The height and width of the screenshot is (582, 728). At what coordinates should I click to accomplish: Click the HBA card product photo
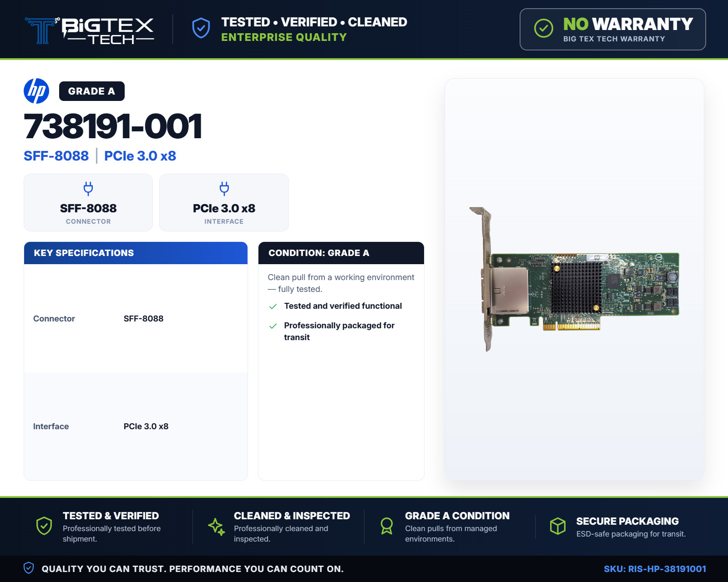click(575, 279)
